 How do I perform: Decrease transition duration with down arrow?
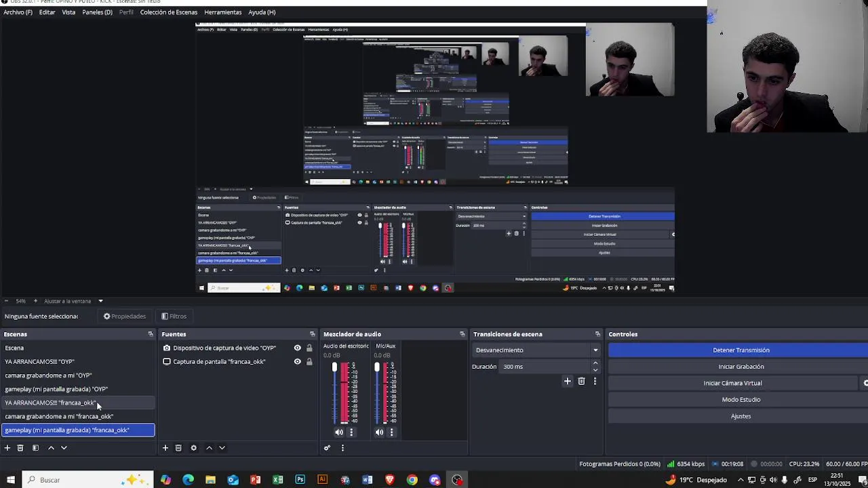tap(595, 370)
